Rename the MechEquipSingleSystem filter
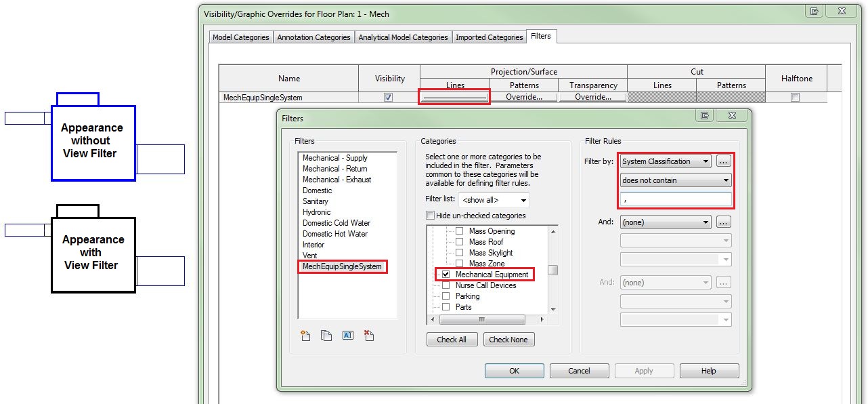The height and width of the screenshot is (404, 868). [x=347, y=335]
